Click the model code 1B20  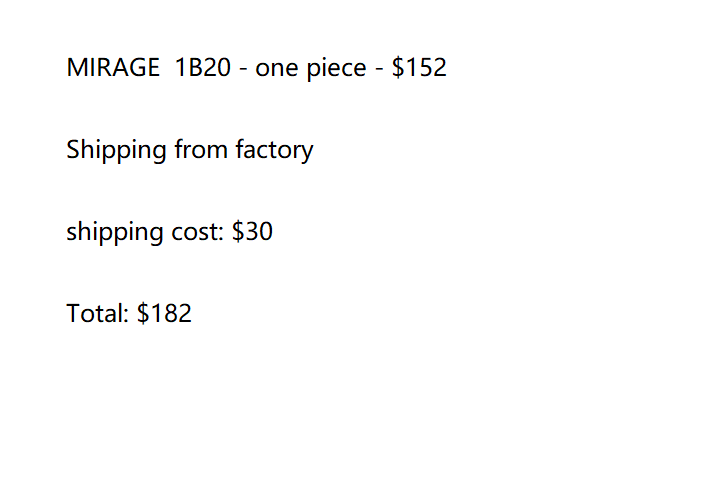click(203, 68)
